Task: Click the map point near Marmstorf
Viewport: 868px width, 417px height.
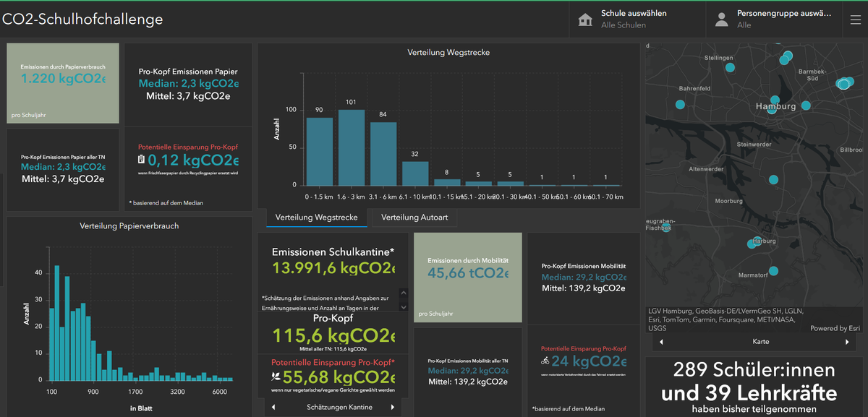Action: (773, 271)
